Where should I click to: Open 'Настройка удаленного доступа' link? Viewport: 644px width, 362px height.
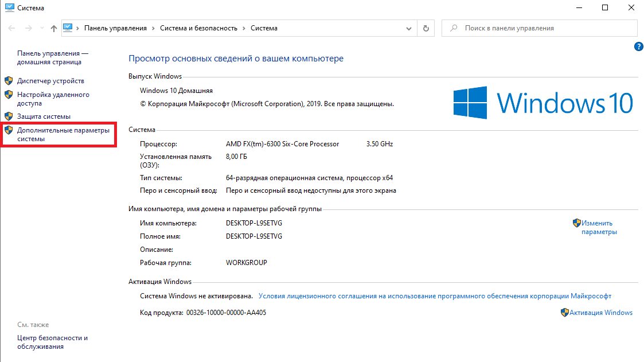point(53,99)
